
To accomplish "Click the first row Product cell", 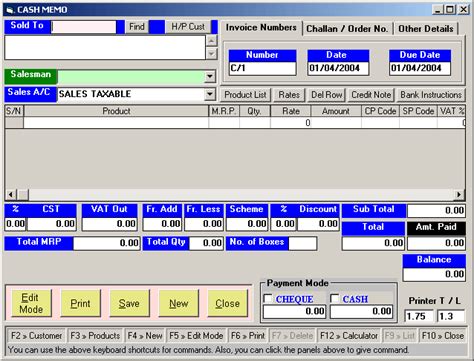I will (116, 123).
